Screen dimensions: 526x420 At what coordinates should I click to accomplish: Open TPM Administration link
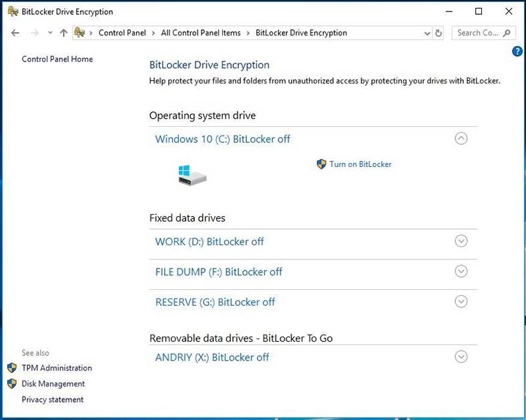[57, 368]
